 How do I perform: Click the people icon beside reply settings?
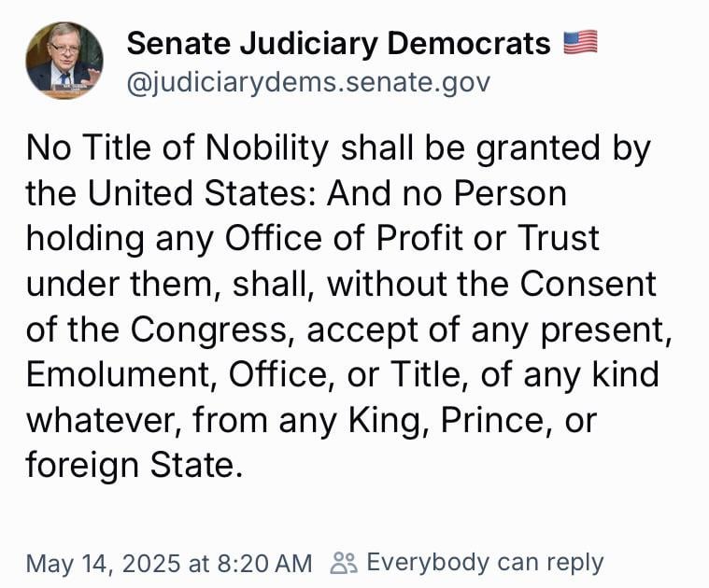[344, 563]
